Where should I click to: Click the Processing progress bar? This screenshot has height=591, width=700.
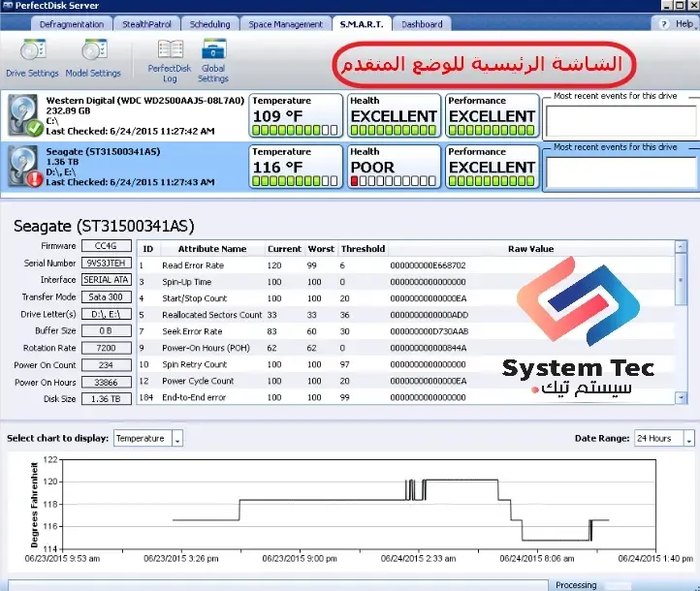(x=278, y=585)
